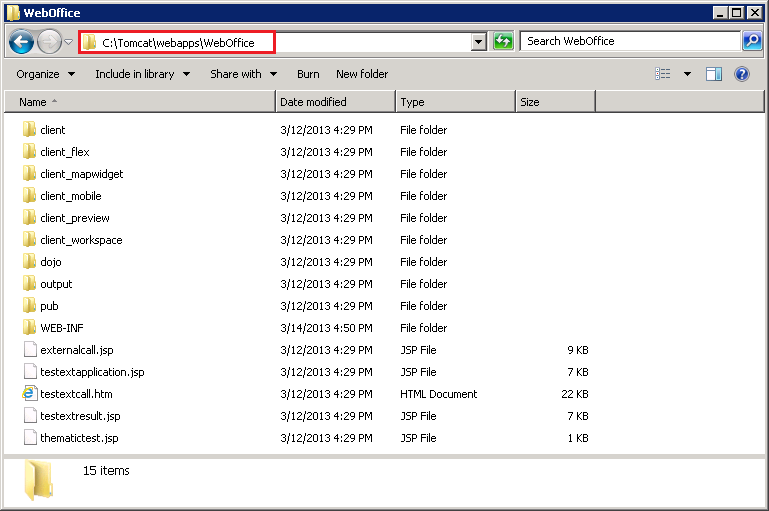
Task: Click the address path C:\Tomcat\webapps\WebOffice
Action: [x=178, y=43]
